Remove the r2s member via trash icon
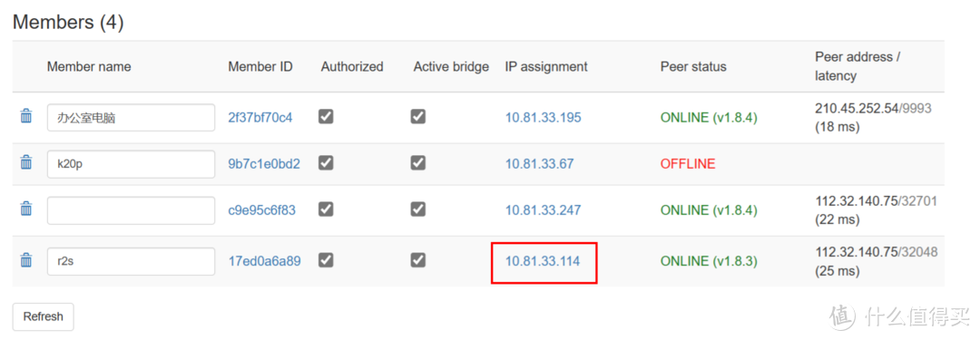This screenshot has height=340, width=980. [x=26, y=260]
